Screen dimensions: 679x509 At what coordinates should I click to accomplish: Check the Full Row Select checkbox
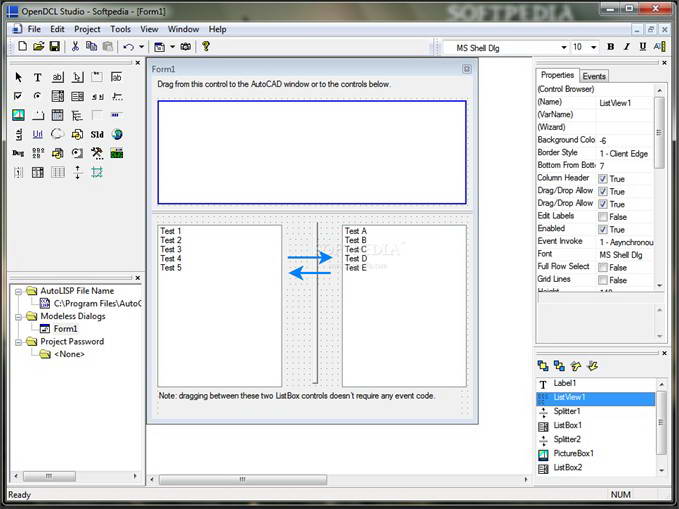pyautogui.click(x=603, y=268)
